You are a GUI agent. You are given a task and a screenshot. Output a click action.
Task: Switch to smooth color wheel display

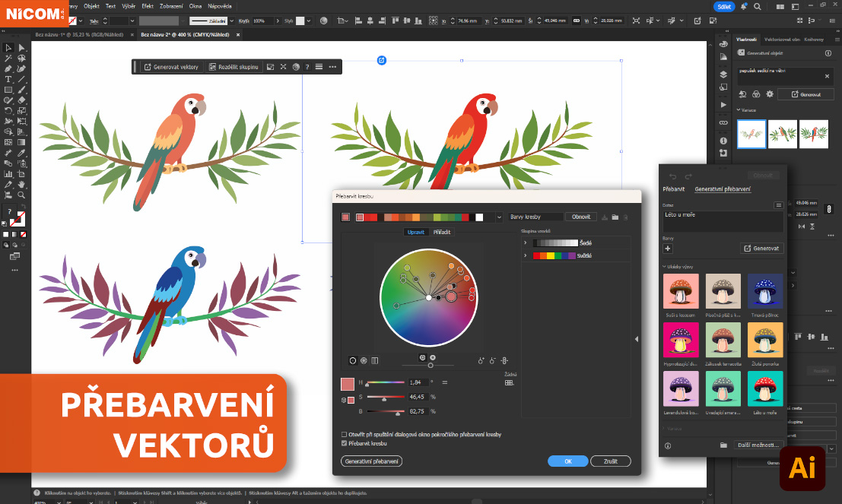pyautogui.click(x=353, y=360)
